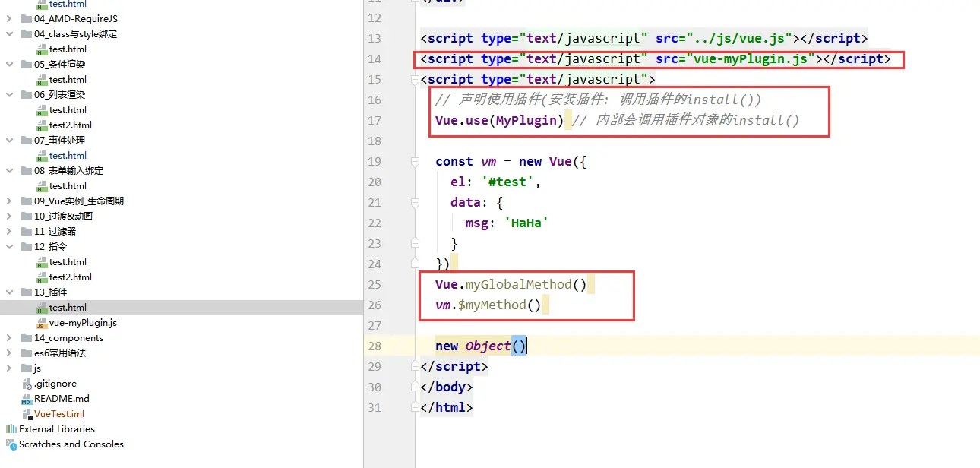Click the External Libraries bars icon
This screenshot has height=468, width=980.
[x=11, y=429]
